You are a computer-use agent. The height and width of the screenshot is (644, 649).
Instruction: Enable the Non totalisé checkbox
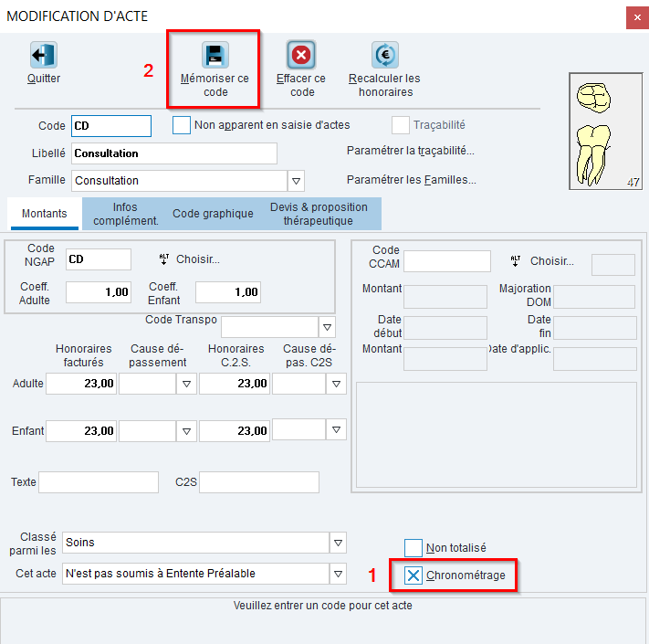tap(413, 548)
